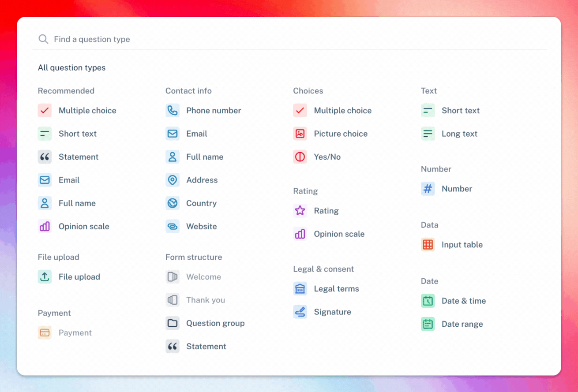Pick Multiple choice under Recommended
This screenshot has width=578, height=392.
tap(87, 111)
